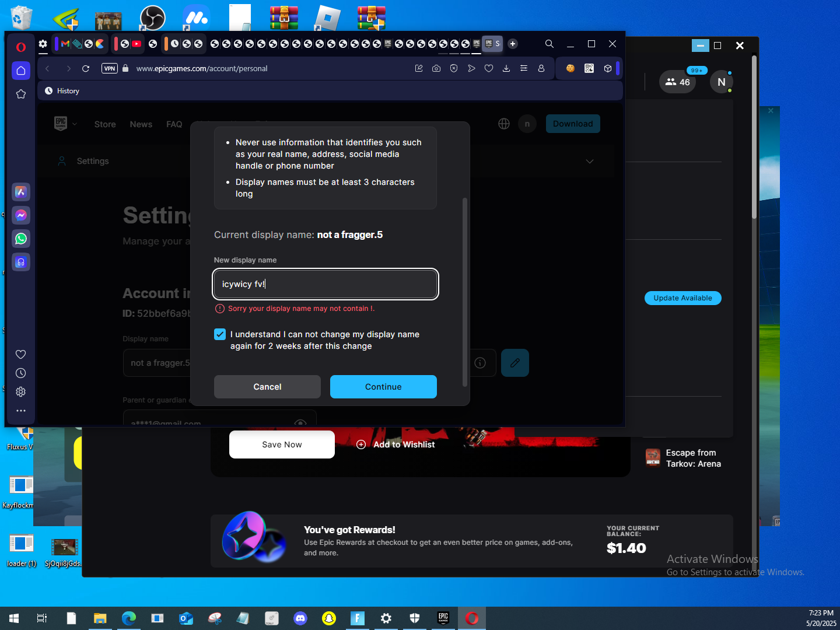The width and height of the screenshot is (840, 630).
Task: Open the music player sidebar icon
Action: click(x=21, y=262)
